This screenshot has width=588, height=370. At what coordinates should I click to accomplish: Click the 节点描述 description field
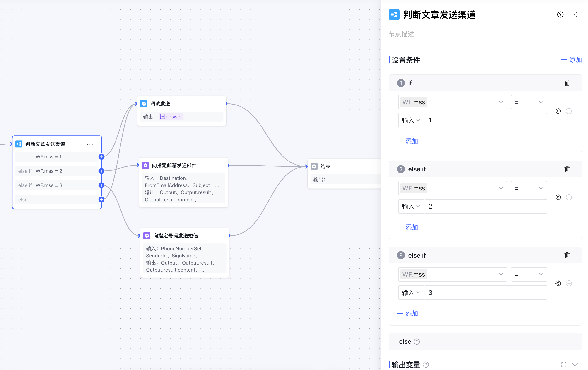click(401, 34)
